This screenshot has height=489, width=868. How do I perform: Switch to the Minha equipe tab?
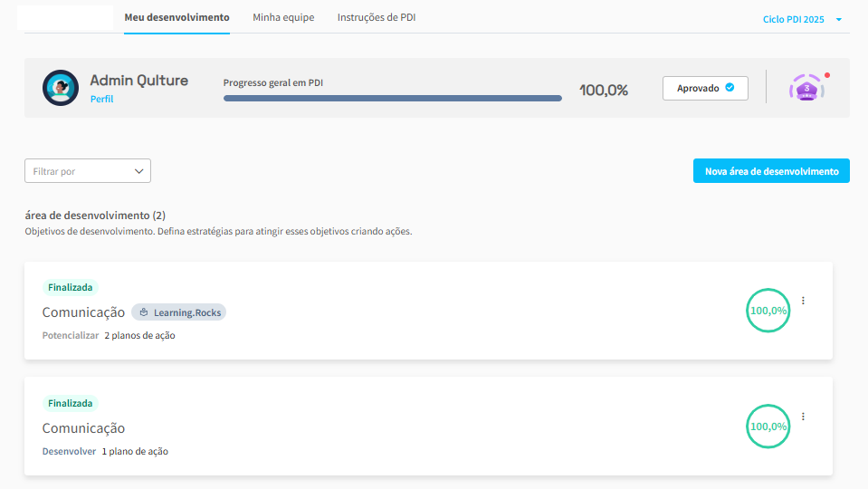(x=283, y=17)
